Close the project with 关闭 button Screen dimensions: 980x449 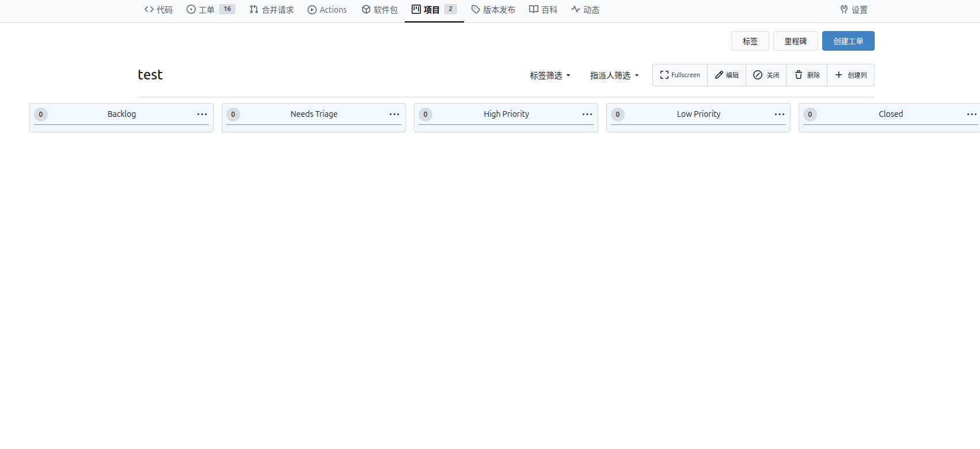[766, 75]
